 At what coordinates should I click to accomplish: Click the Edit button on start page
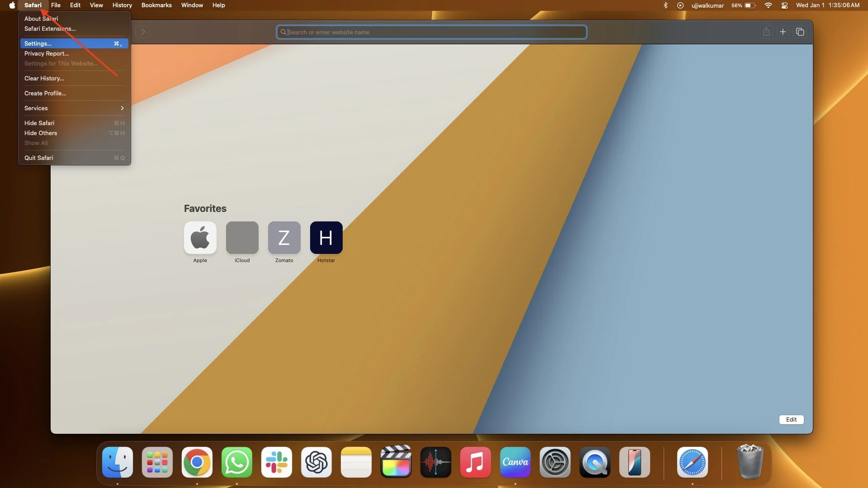pyautogui.click(x=791, y=420)
